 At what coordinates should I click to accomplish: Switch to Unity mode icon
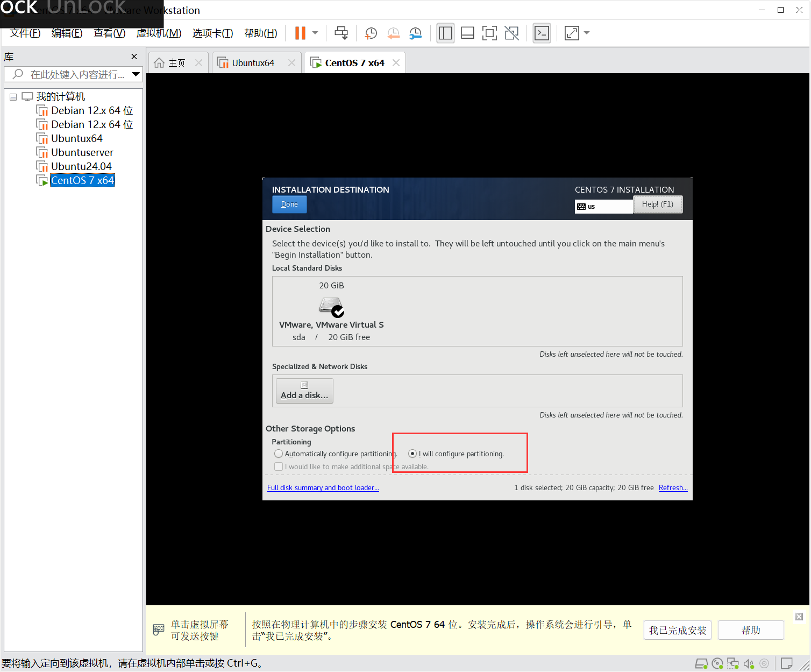(x=511, y=33)
